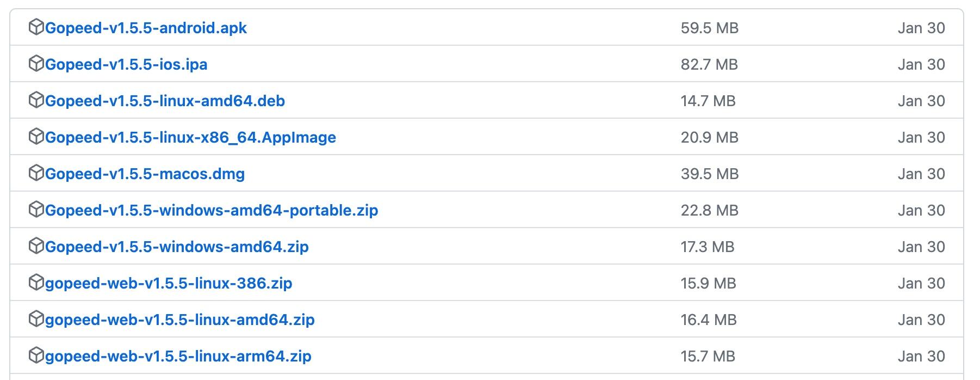Image resolution: width=980 pixels, height=380 pixels.
Task: Click package icon for windows-amd64-portable.zip
Action: [36, 209]
